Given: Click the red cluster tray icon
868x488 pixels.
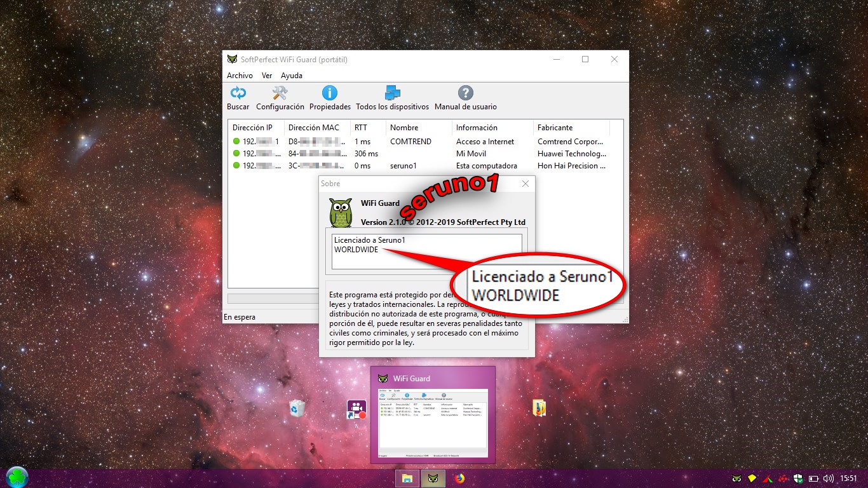Looking at the screenshot, I should (x=783, y=478).
